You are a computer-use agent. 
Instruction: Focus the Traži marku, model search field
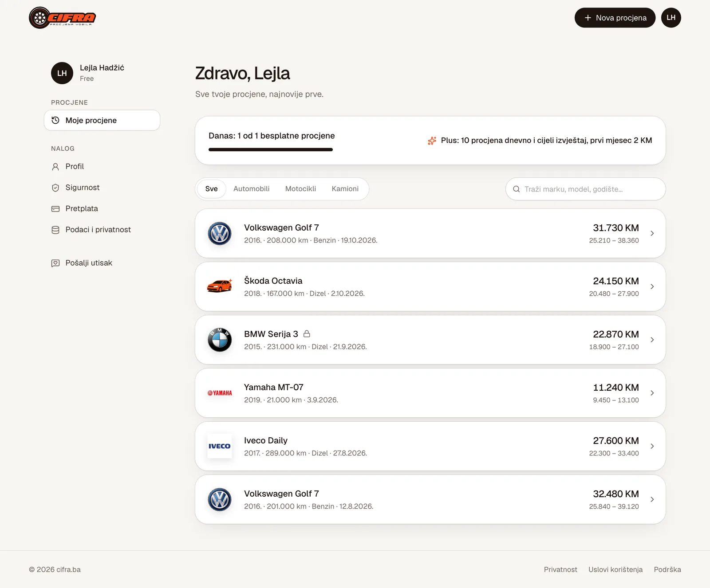pyautogui.click(x=586, y=189)
